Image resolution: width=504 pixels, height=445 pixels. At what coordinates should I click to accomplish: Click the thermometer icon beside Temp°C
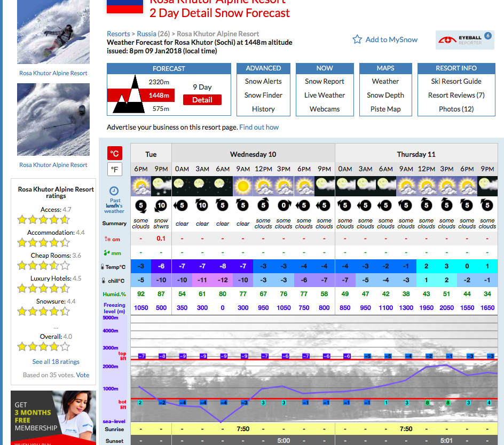pos(103,267)
